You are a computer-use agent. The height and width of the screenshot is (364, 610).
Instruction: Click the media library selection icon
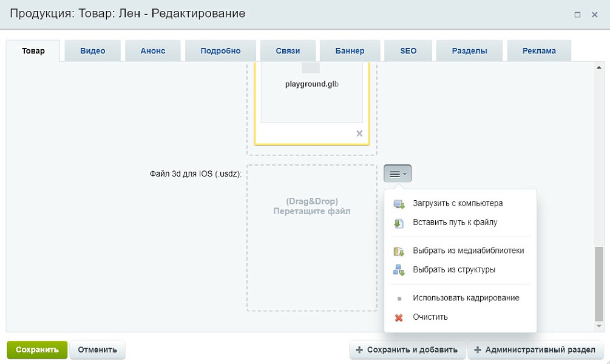(x=399, y=251)
